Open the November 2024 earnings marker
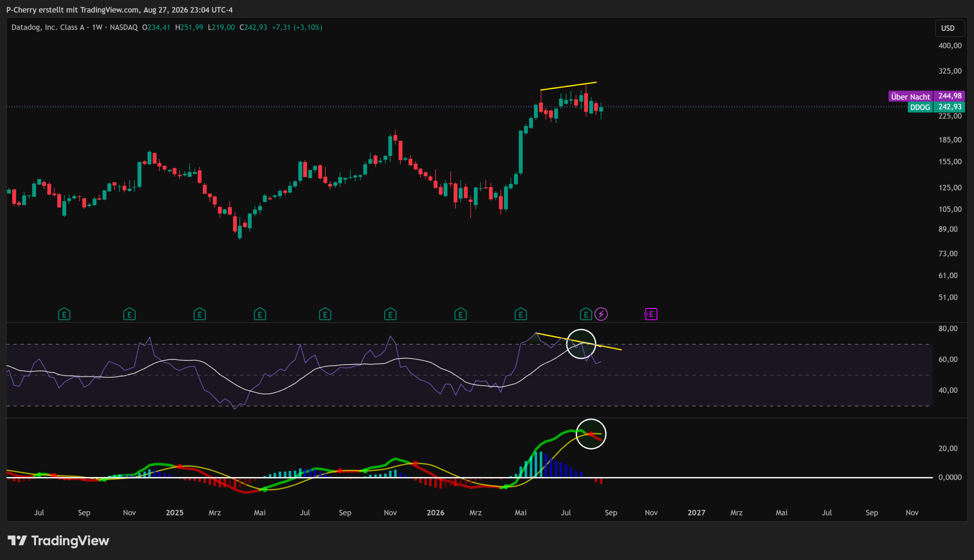 [x=129, y=314]
